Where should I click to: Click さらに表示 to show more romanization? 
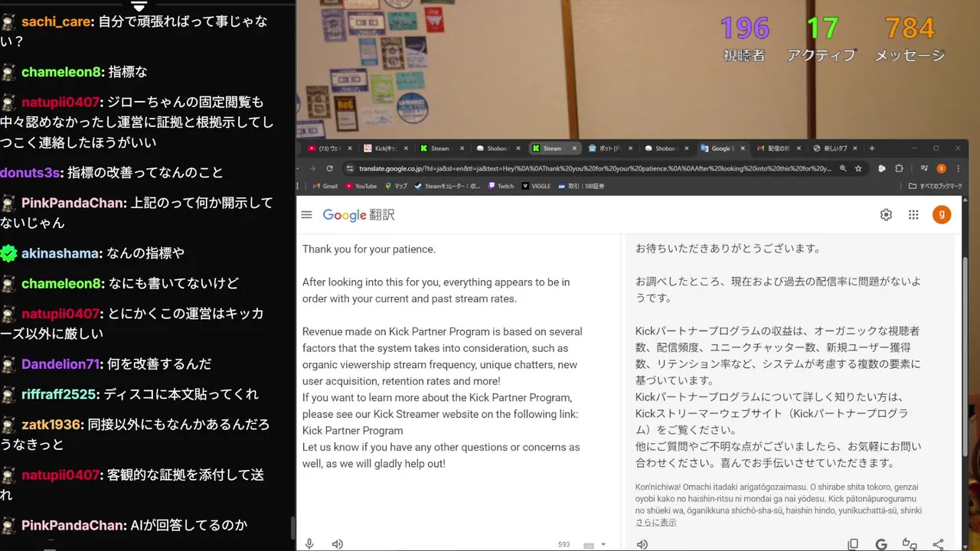[656, 523]
